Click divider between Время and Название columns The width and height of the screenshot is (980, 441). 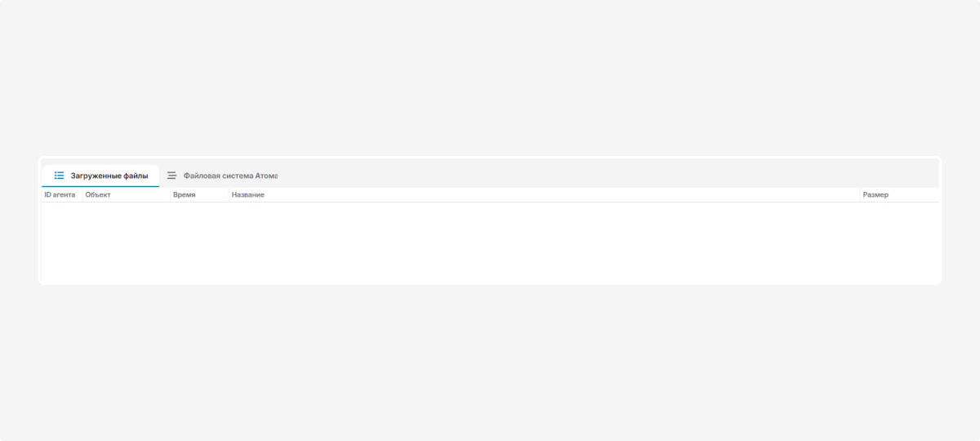pyautogui.click(x=229, y=195)
